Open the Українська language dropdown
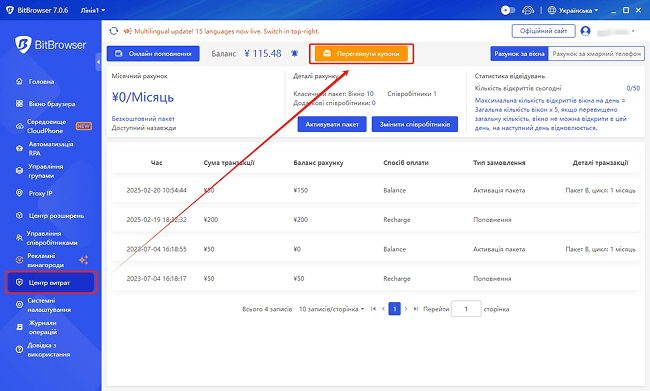650x391 pixels. point(573,10)
